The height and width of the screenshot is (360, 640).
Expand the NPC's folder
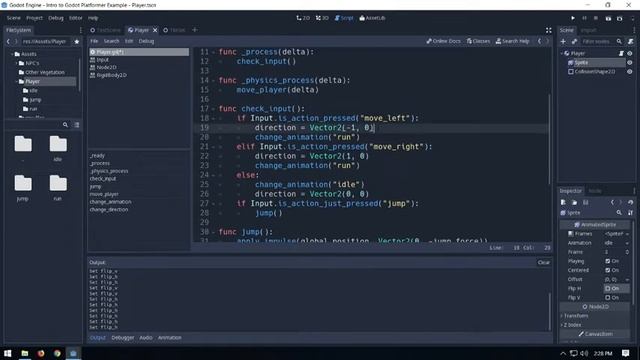coord(16,63)
